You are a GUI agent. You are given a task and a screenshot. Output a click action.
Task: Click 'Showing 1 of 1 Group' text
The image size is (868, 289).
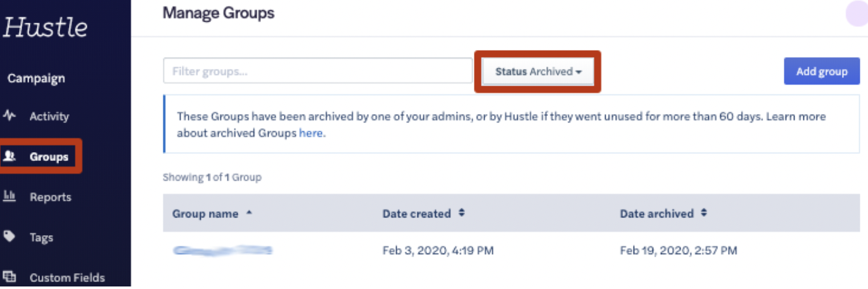click(212, 177)
